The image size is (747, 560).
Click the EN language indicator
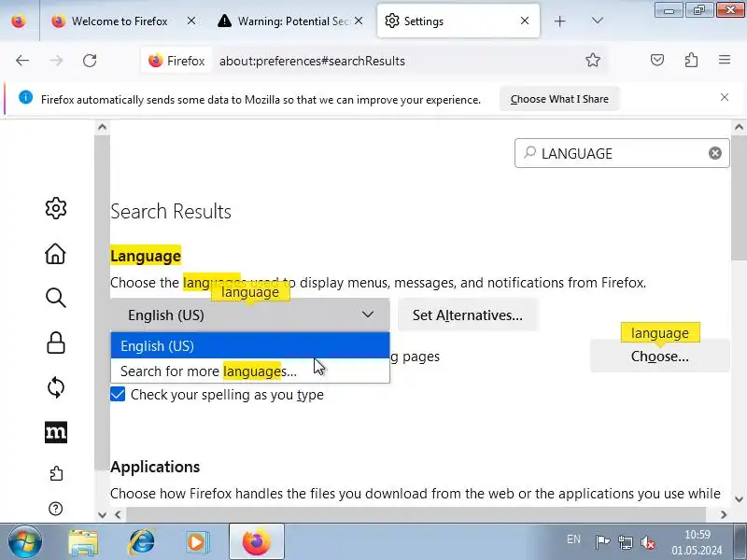(x=573, y=539)
